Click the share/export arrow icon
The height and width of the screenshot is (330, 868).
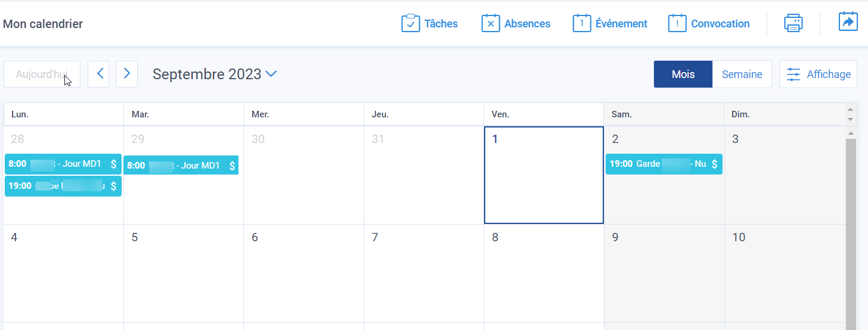[x=848, y=21]
